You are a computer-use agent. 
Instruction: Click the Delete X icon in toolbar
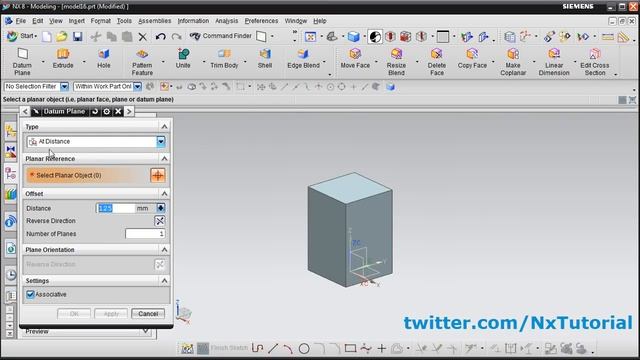click(x=142, y=37)
